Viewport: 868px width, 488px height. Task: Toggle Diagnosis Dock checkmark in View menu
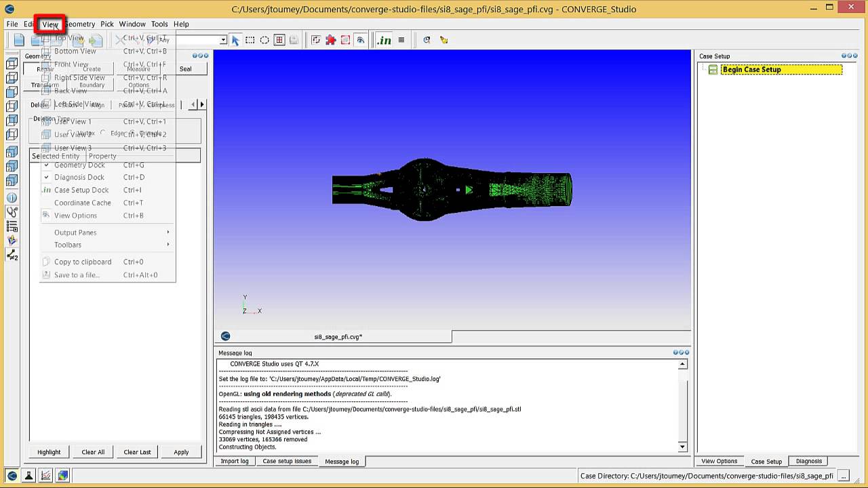(x=47, y=177)
